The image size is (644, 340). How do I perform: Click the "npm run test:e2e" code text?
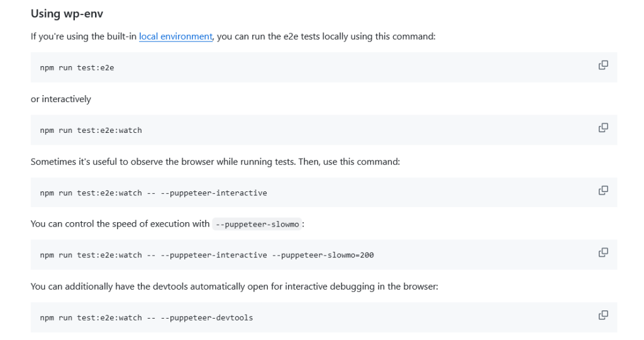pos(77,68)
